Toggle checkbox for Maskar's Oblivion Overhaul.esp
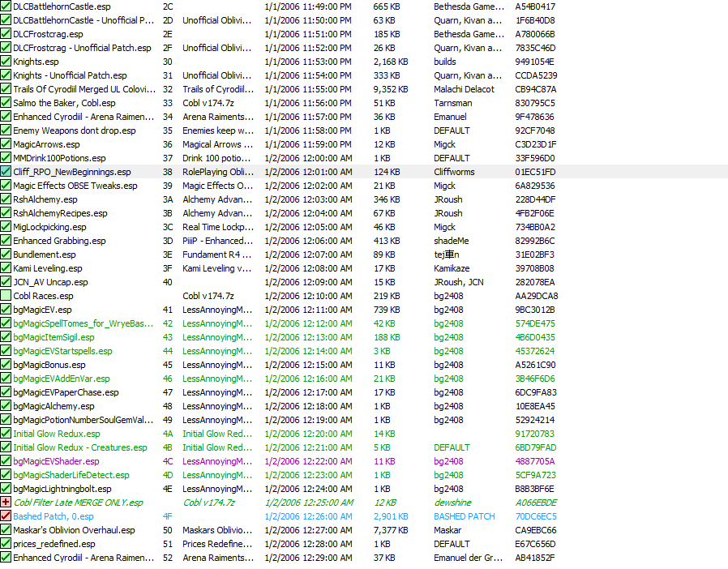 click(x=6, y=530)
